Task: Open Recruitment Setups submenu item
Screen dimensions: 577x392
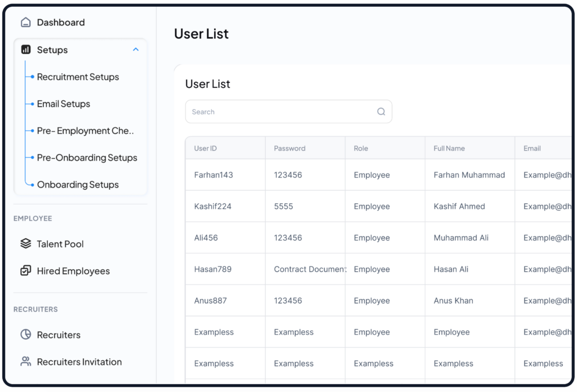Action: 78,77
